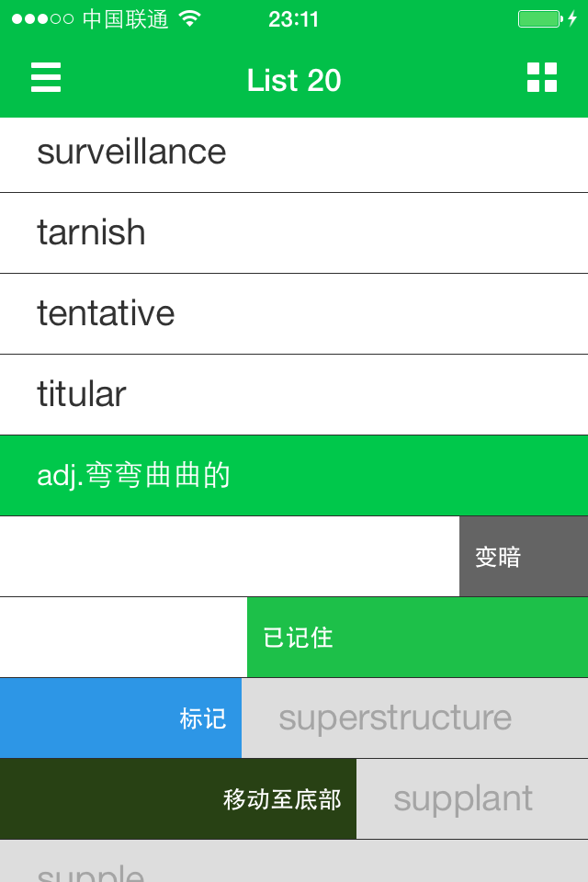Select the supplant word
Viewport: 588px width, 882px height.
[x=463, y=799]
